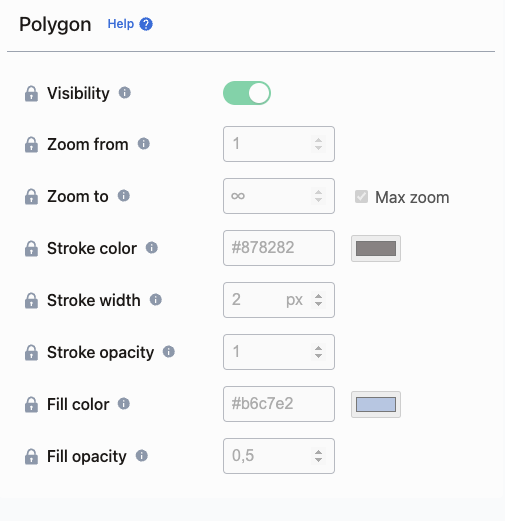Unlock the Stroke color property
Screen dimensions: 505x521
click(x=31, y=249)
